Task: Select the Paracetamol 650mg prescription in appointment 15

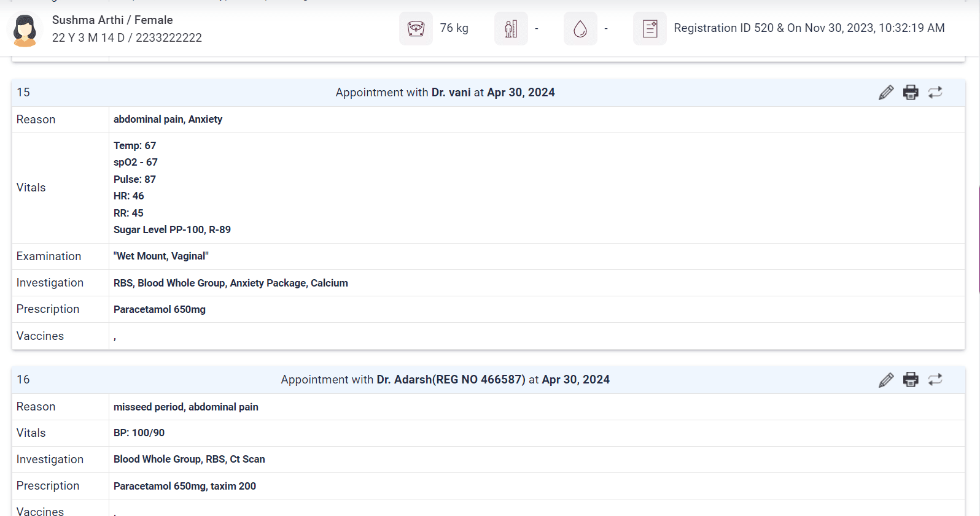Action: click(x=160, y=310)
